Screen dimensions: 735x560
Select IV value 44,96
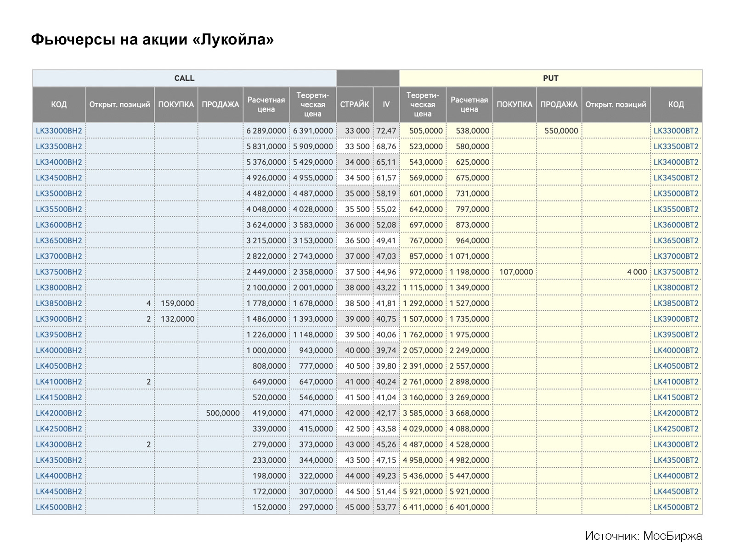point(386,272)
